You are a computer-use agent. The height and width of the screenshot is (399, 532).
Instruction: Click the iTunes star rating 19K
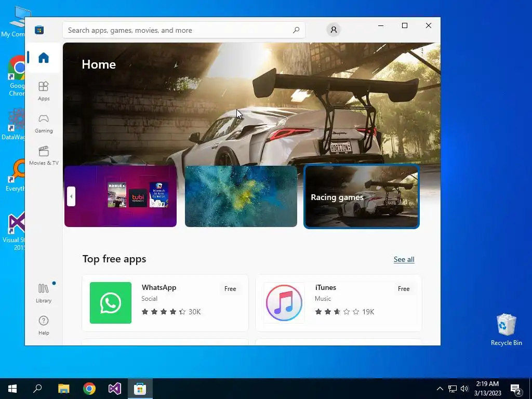point(344,312)
